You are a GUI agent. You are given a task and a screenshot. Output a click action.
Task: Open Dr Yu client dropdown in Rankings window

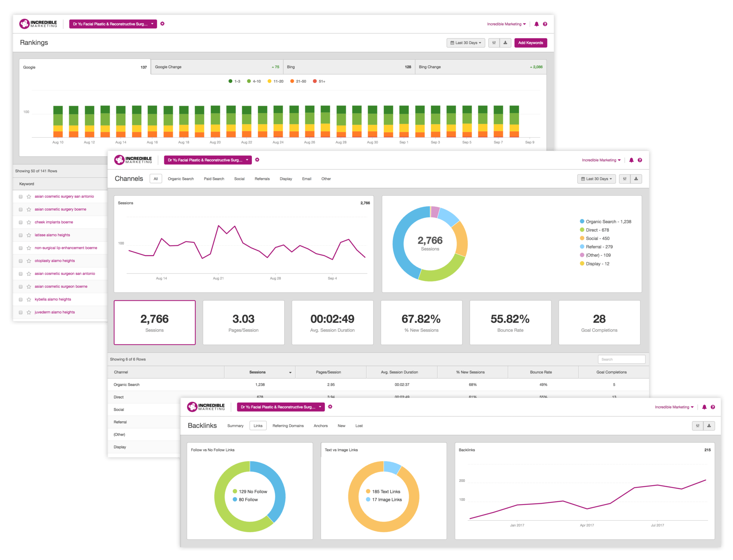coord(113,24)
